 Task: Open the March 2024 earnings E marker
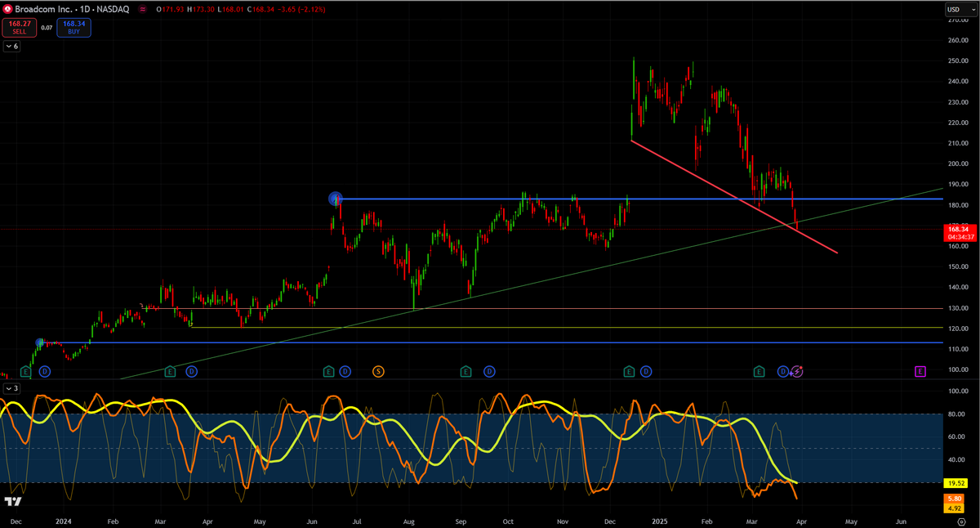tap(171, 371)
